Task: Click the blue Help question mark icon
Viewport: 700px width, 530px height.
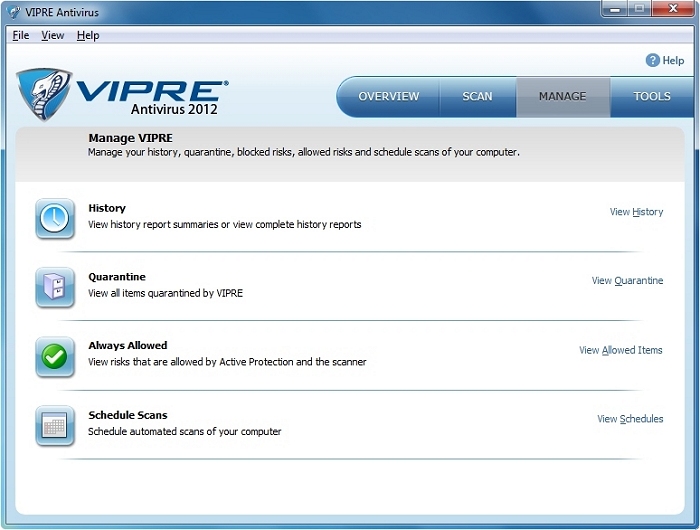Action: [x=652, y=60]
